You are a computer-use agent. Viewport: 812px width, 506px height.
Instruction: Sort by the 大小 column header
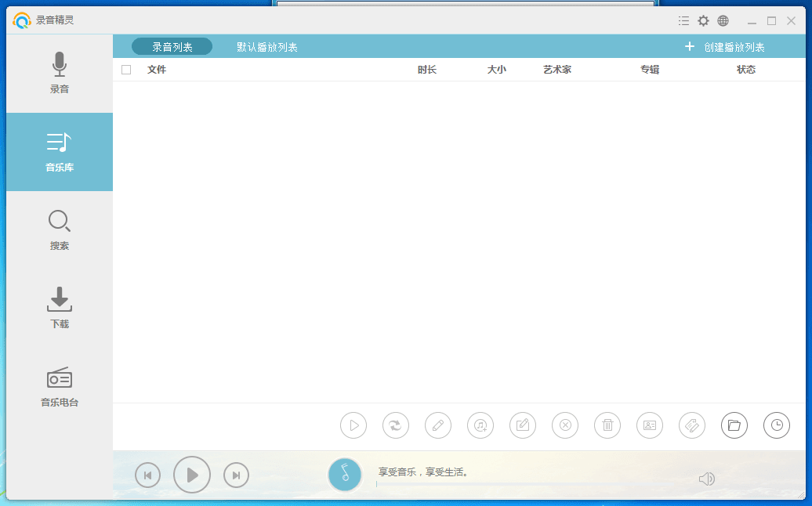click(x=497, y=70)
